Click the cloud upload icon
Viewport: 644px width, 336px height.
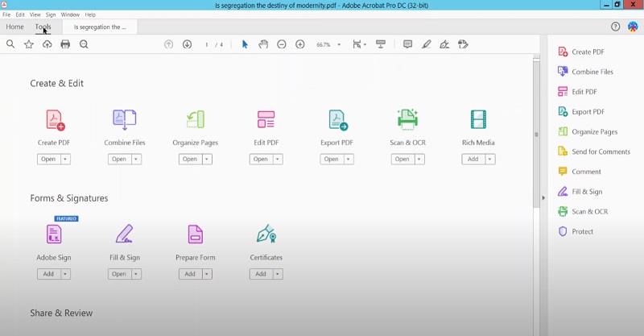click(47, 44)
